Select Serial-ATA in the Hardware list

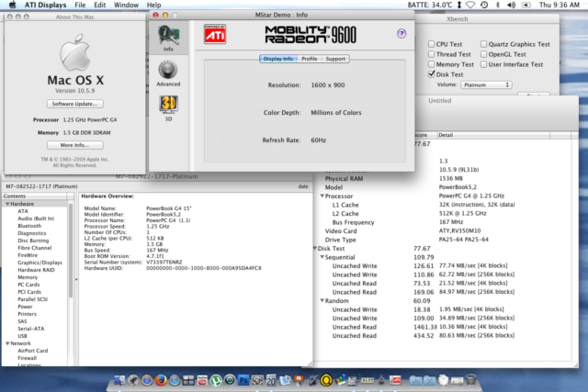click(x=30, y=329)
